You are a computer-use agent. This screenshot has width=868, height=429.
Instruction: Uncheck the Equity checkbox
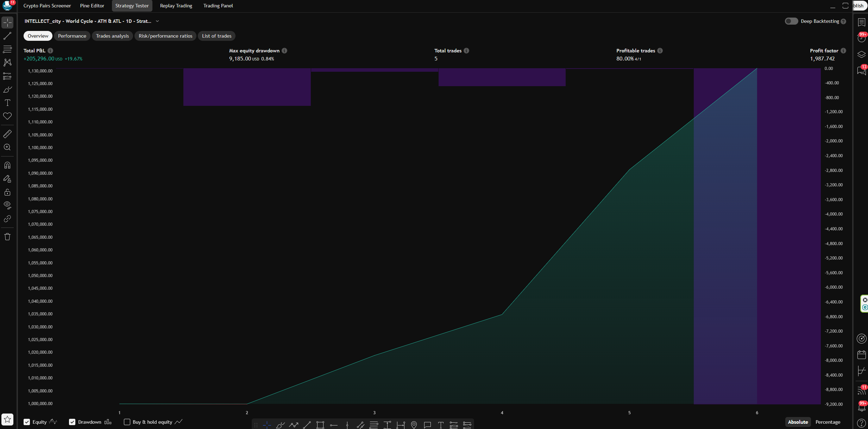(x=27, y=422)
